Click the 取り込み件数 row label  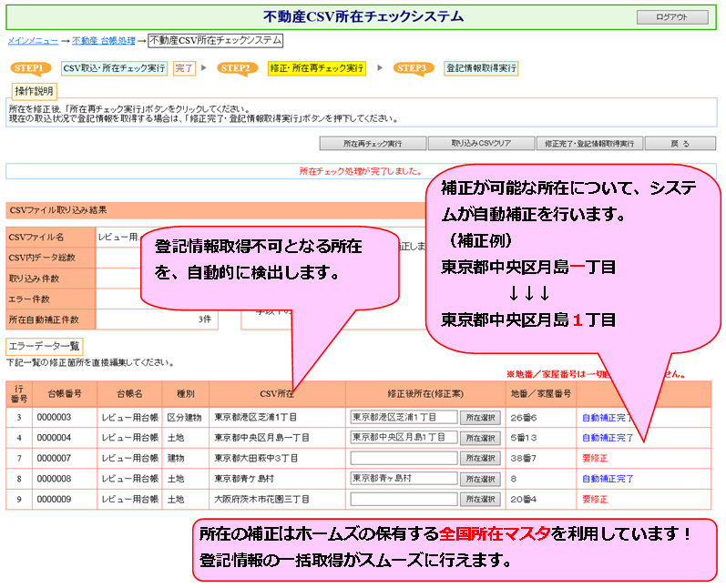pos(50,279)
